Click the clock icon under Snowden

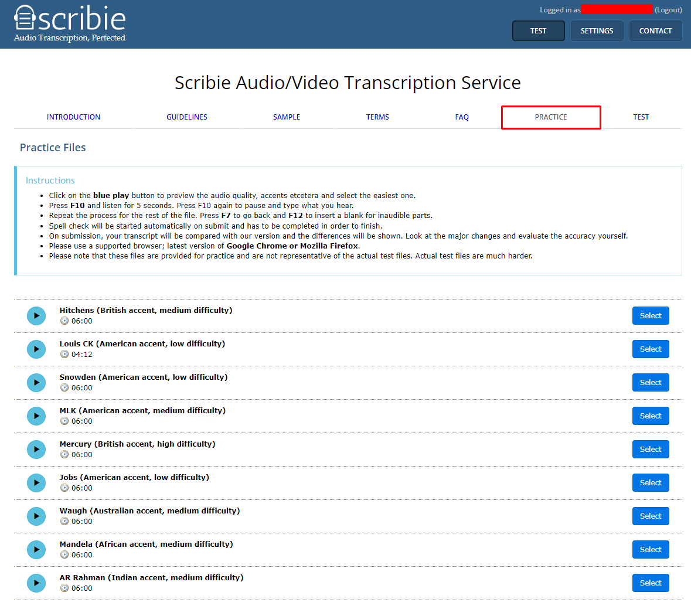pyautogui.click(x=64, y=388)
